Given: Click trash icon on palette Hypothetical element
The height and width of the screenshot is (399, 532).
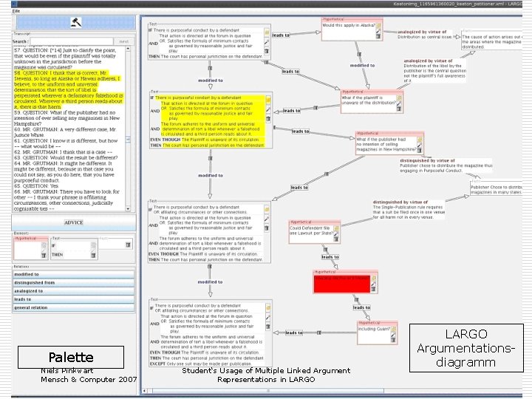Looking at the screenshot, I should pyautogui.click(x=44, y=256).
